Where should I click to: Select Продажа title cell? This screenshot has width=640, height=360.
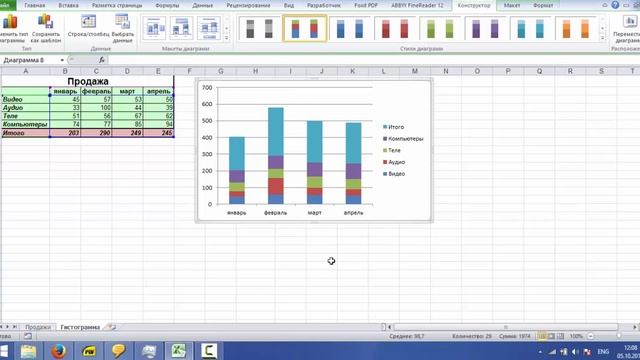[x=88, y=81]
